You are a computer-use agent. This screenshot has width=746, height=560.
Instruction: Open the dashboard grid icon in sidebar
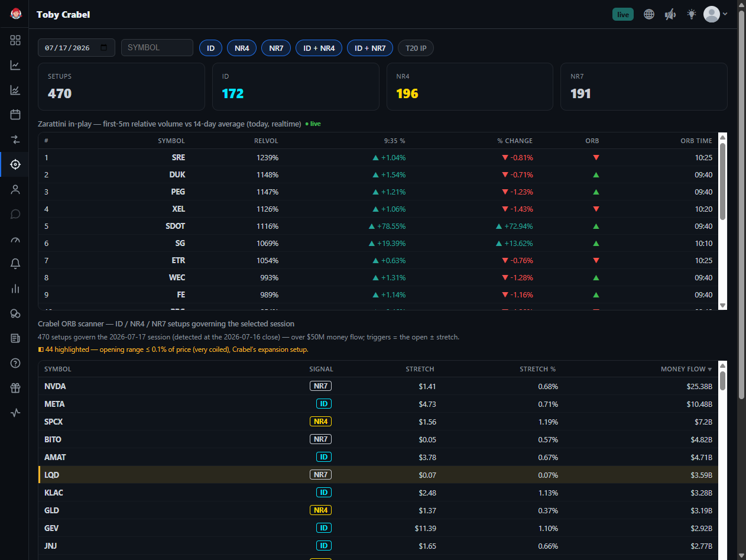[15, 40]
